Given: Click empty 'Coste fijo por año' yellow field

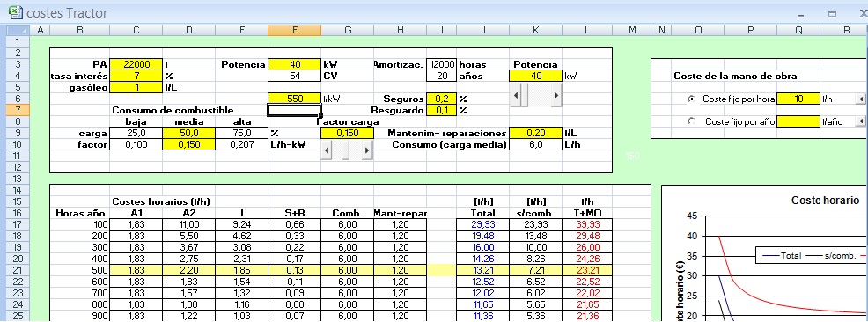Looking at the screenshot, I should tap(798, 121).
